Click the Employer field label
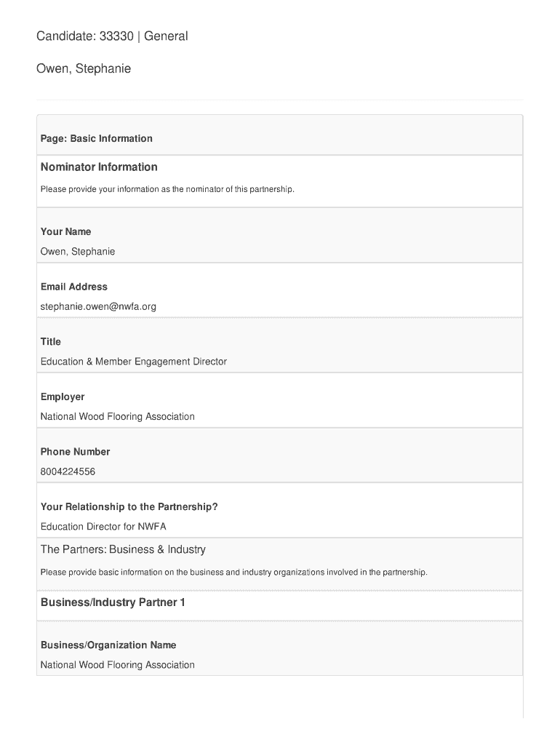The width and height of the screenshot is (560, 745). click(x=63, y=397)
